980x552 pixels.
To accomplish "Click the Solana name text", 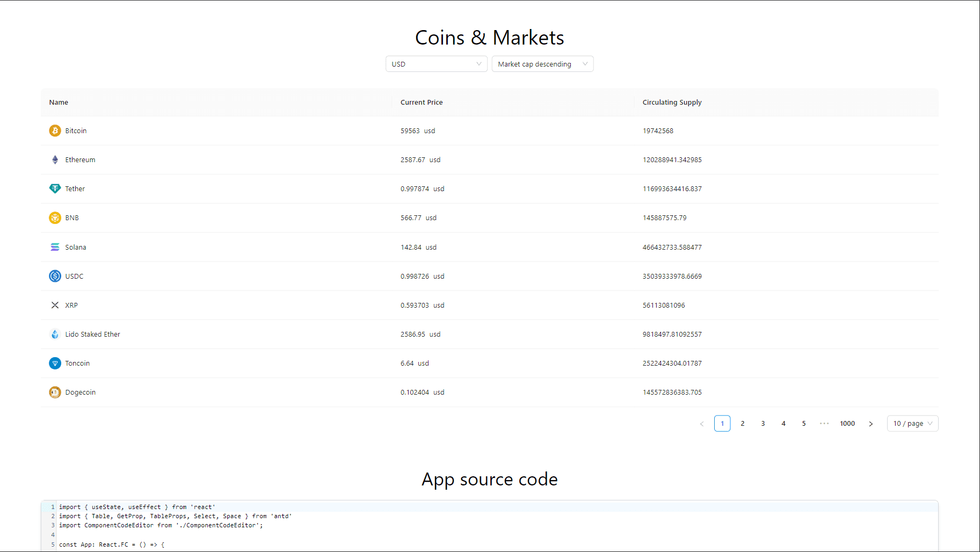I will [76, 247].
